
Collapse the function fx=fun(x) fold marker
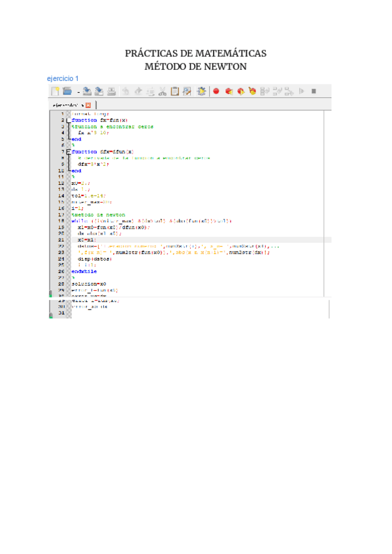[68, 120]
